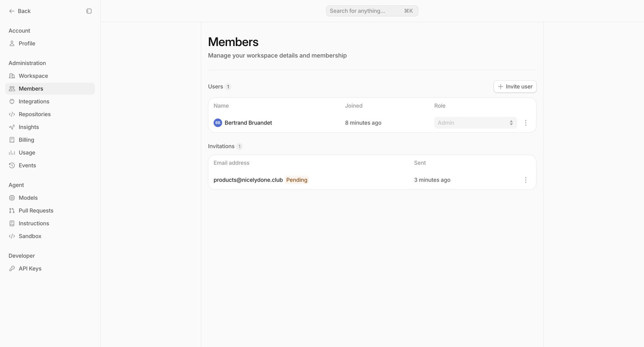Viewport: 644px width, 347px height.
Task: Open the Repositories section
Action: 50,114
